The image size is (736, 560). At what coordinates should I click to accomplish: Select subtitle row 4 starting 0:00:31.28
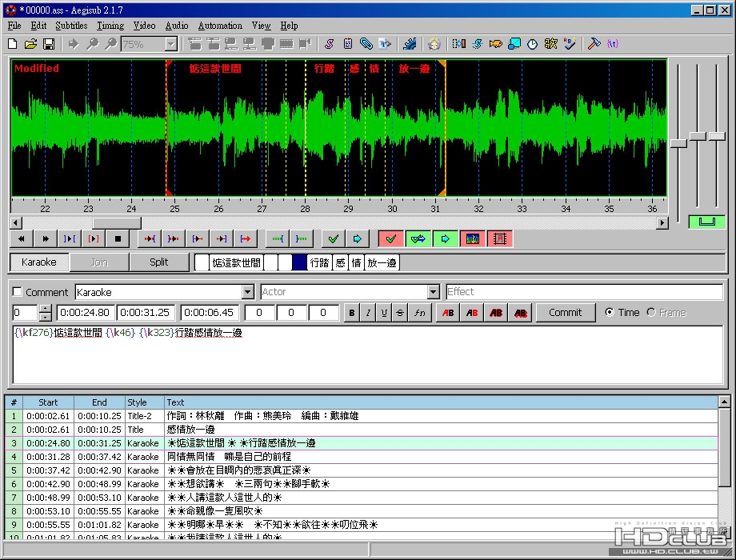(x=362, y=457)
